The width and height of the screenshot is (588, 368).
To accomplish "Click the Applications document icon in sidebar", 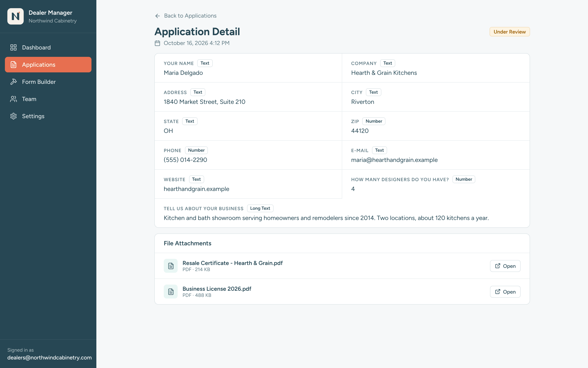I will (13, 65).
